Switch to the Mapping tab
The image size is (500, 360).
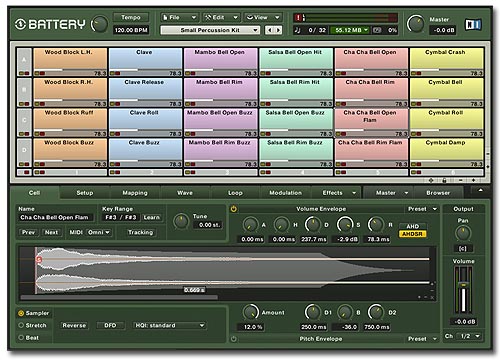[135, 193]
